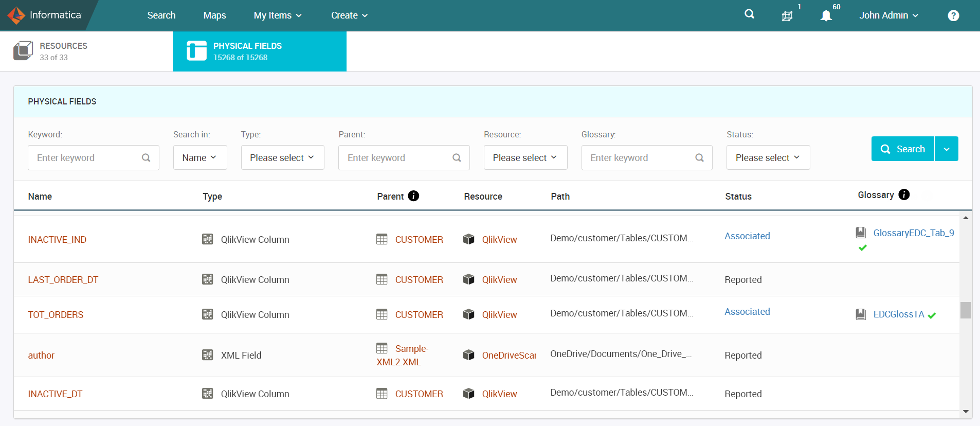This screenshot has width=980, height=426.
Task: Open the LAST_ORDER_DT field link
Action: coord(63,279)
